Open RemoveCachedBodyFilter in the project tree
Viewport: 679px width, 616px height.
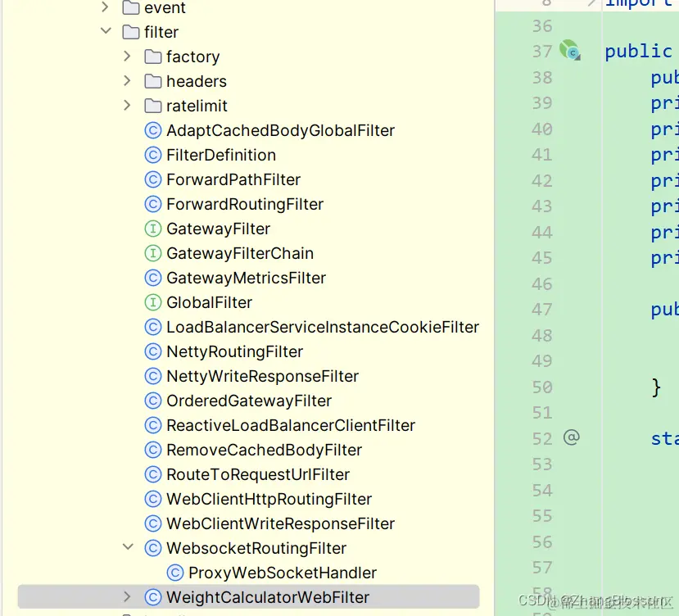[265, 450]
